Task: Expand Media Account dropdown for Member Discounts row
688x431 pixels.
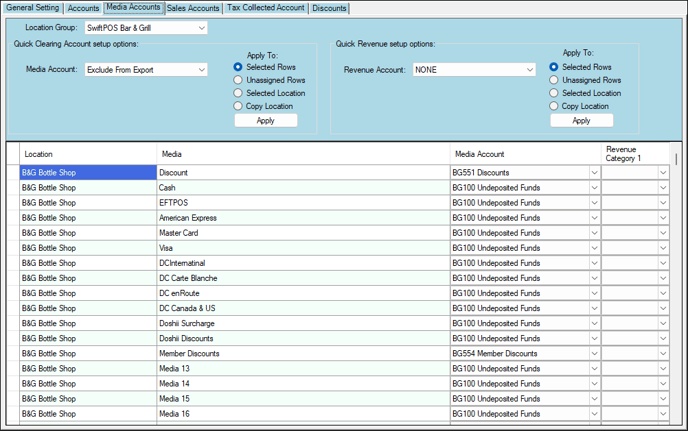Action: [x=594, y=353]
